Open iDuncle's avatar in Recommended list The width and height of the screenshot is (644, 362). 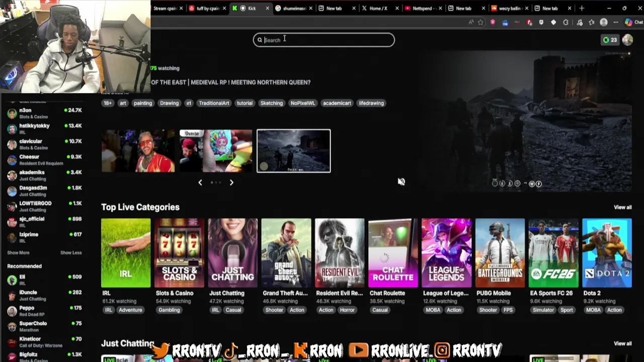coord(12,296)
